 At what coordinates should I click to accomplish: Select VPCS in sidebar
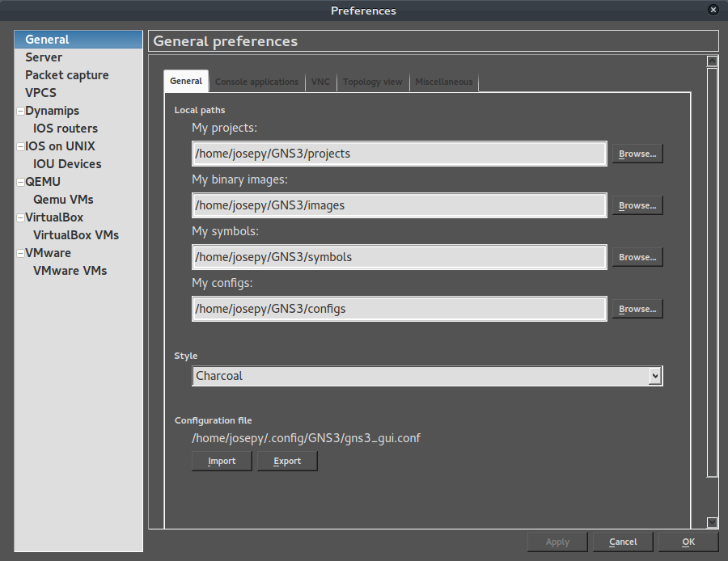click(41, 93)
